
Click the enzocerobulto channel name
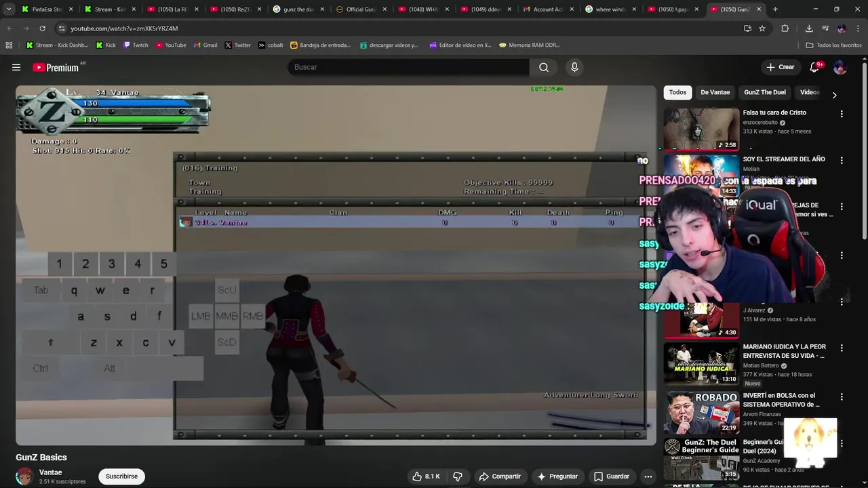(x=760, y=123)
